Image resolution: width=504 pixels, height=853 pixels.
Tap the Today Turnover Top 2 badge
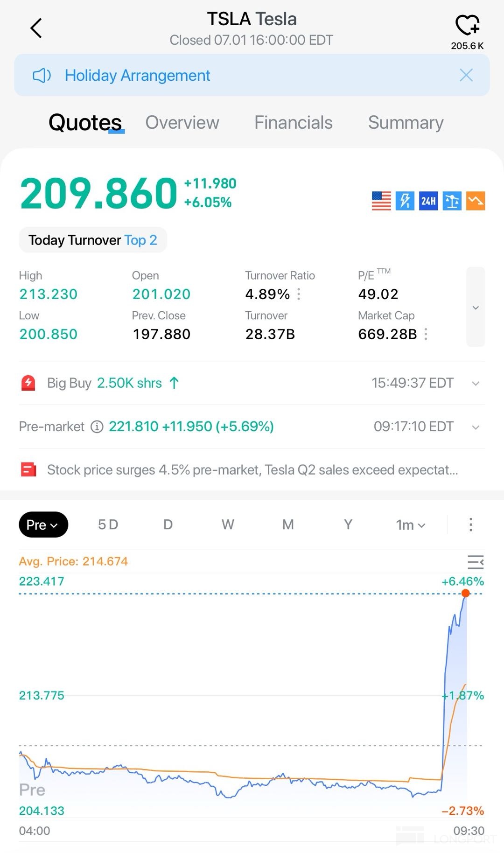tap(93, 240)
